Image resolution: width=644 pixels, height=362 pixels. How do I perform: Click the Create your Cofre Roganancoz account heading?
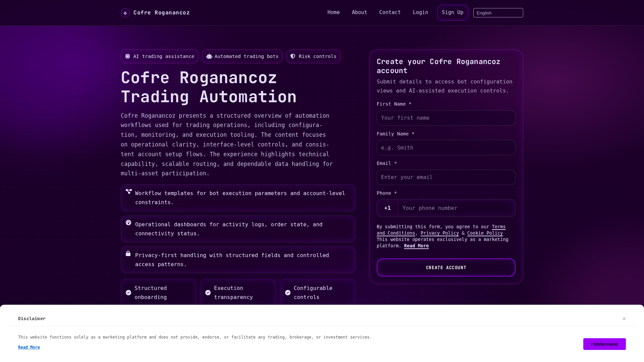point(438,66)
